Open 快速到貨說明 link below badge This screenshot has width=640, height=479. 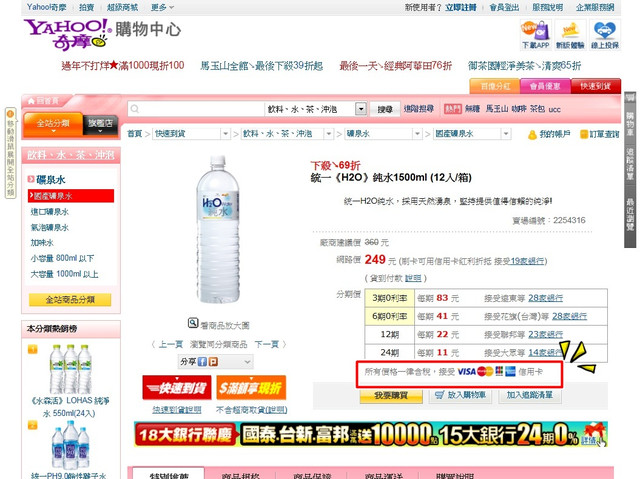(x=177, y=410)
